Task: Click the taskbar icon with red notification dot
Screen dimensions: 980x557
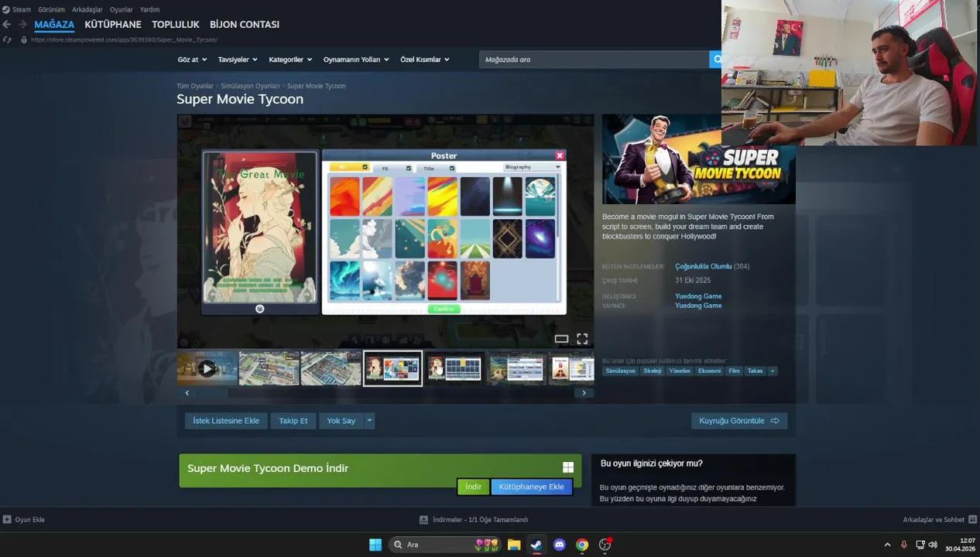Action: tap(605, 545)
